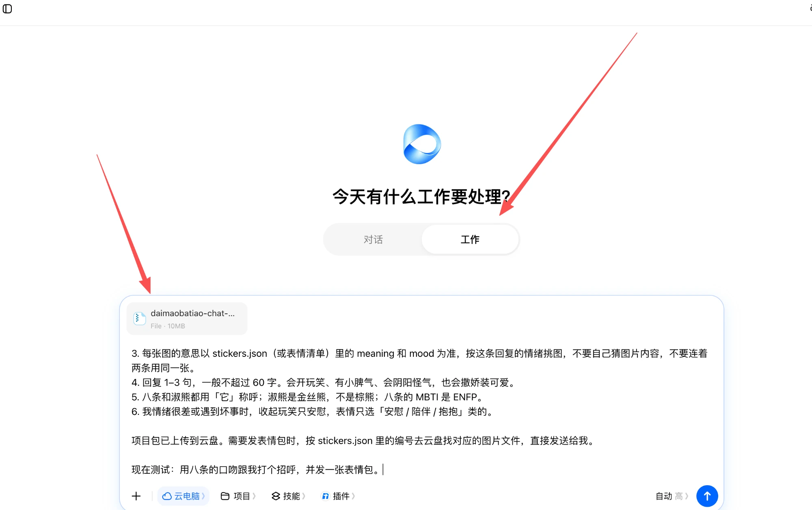812x510 pixels.
Task: Select the 工作 tab
Action: (470, 239)
